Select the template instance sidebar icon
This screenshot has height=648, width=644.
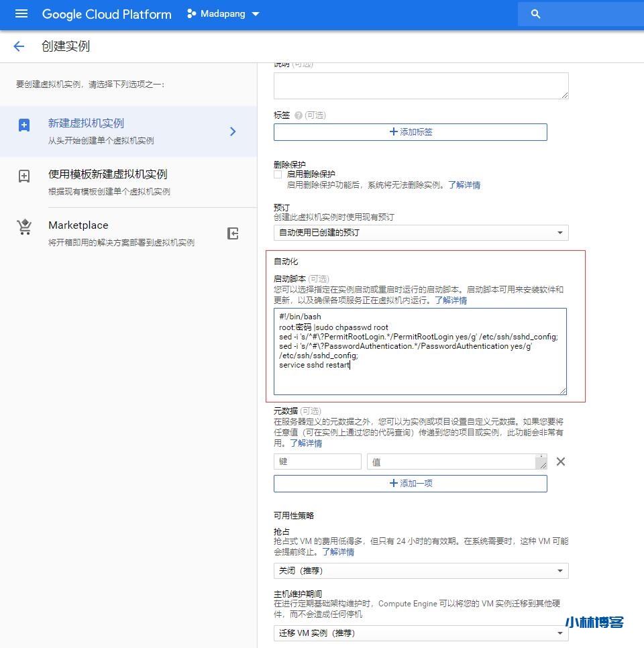[24, 176]
